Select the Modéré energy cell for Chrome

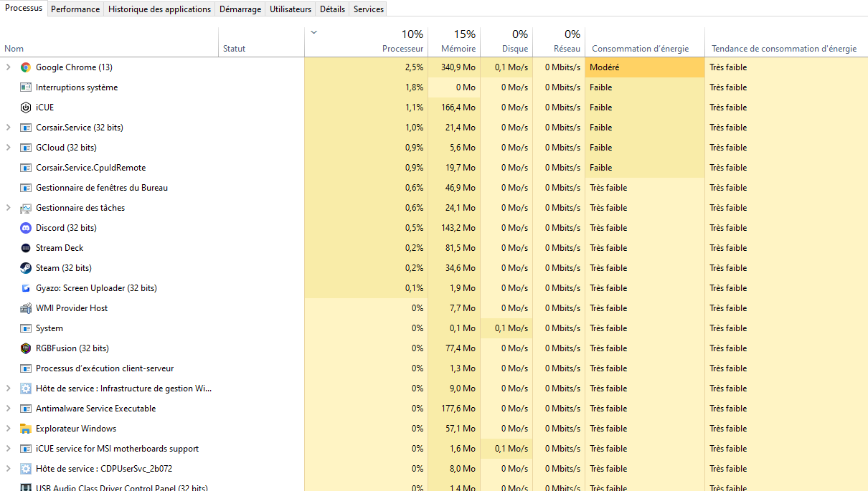click(x=645, y=67)
